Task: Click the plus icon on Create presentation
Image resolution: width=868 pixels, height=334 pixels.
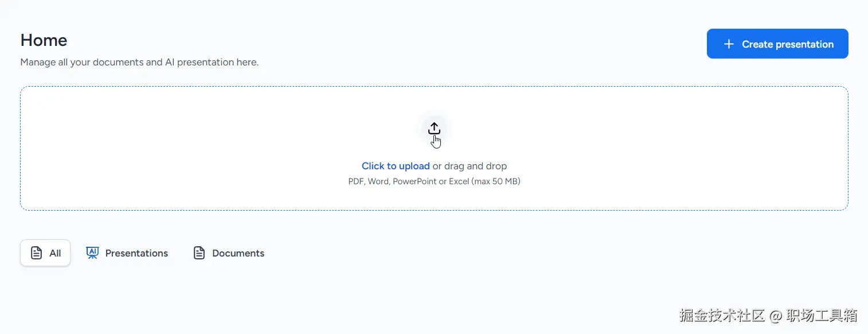Action: click(x=729, y=44)
